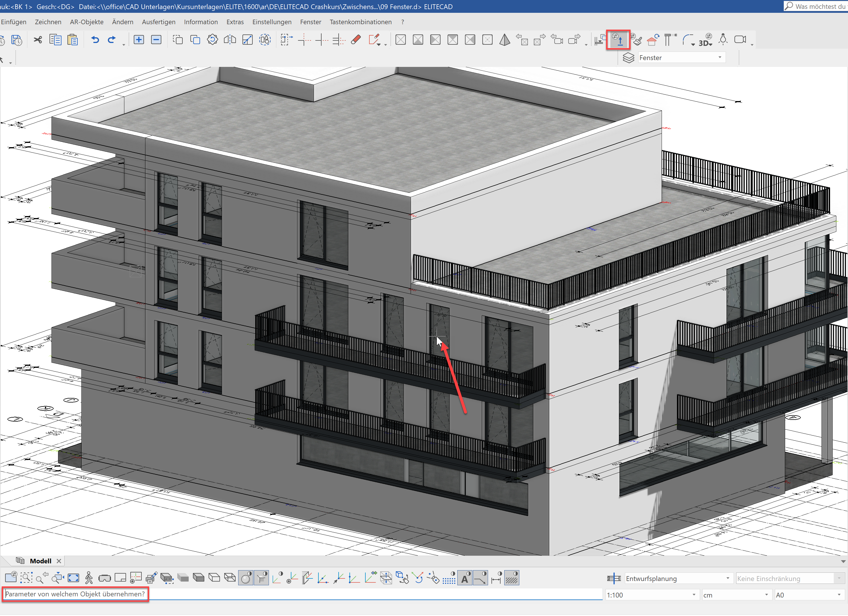Click the camera icon in top toolbar
The width and height of the screenshot is (848, 616).
point(740,40)
